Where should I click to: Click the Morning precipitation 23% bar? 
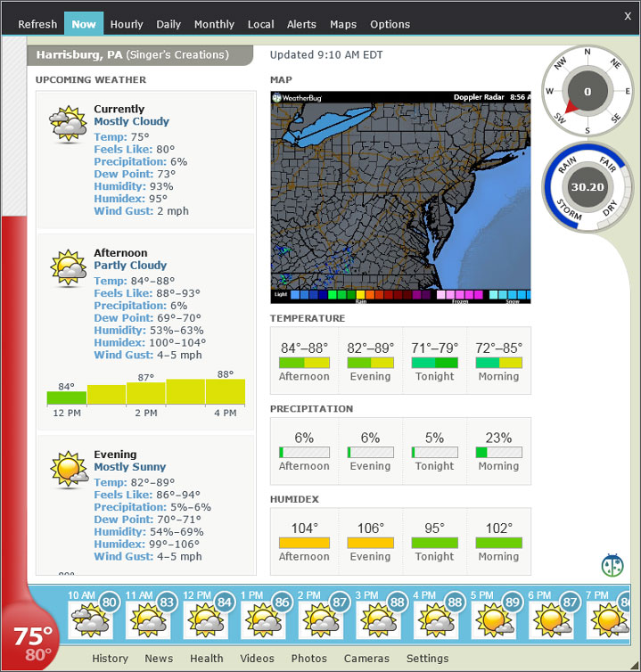[498, 452]
